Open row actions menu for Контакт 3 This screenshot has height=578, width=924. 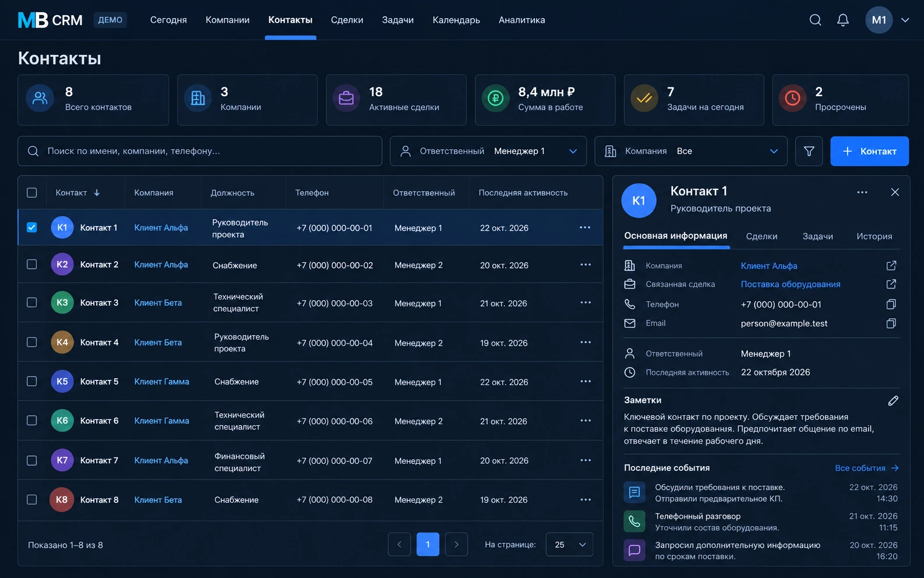pyautogui.click(x=586, y=302)
